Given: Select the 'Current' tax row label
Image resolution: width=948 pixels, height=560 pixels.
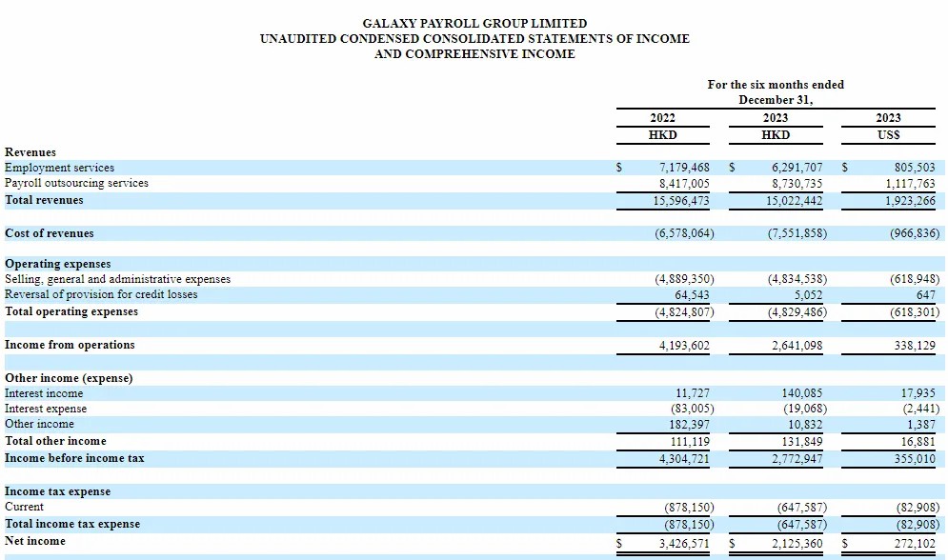Looking at the screenshot, I should 24,507.
